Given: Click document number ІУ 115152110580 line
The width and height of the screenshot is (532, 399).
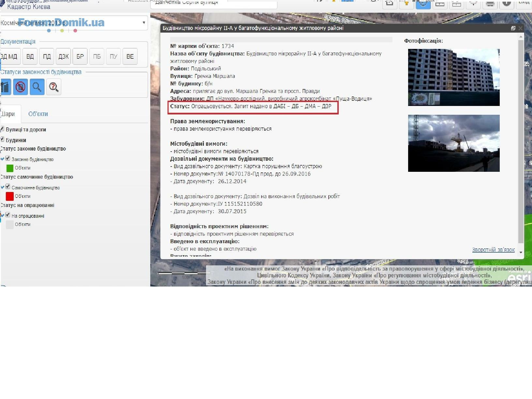Looking at the screenshot, I should (x=216, y=204).
